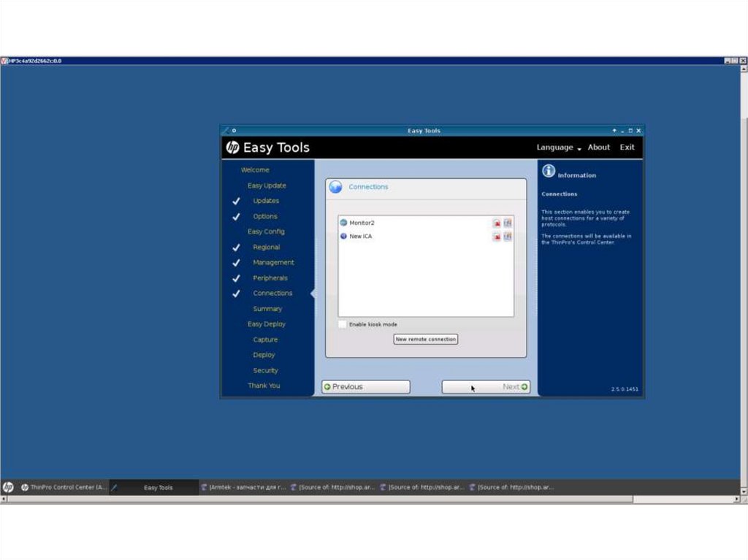
Task: Open Security step in sidebar
Action: click(x=265, y=370)
